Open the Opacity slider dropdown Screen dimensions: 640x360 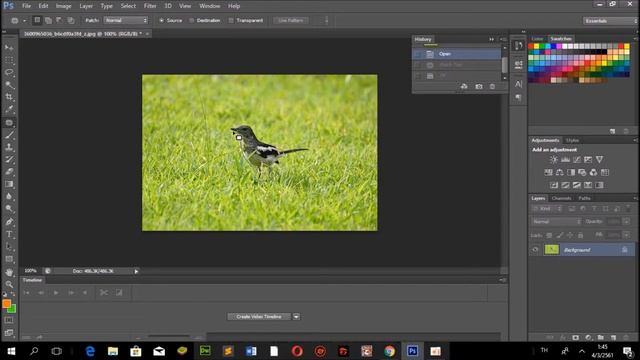tap(626, 222)
